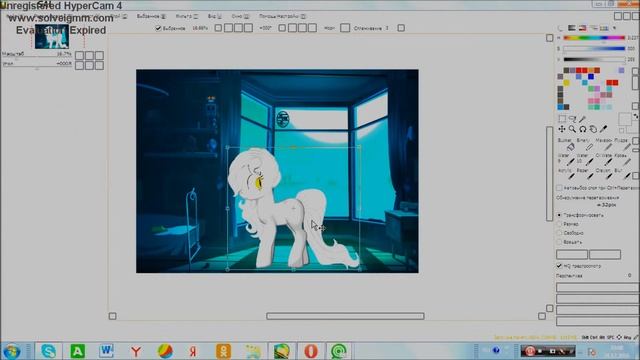Select the Свободно radio option
The image size is (640, 360).
[x=560, y=233]
